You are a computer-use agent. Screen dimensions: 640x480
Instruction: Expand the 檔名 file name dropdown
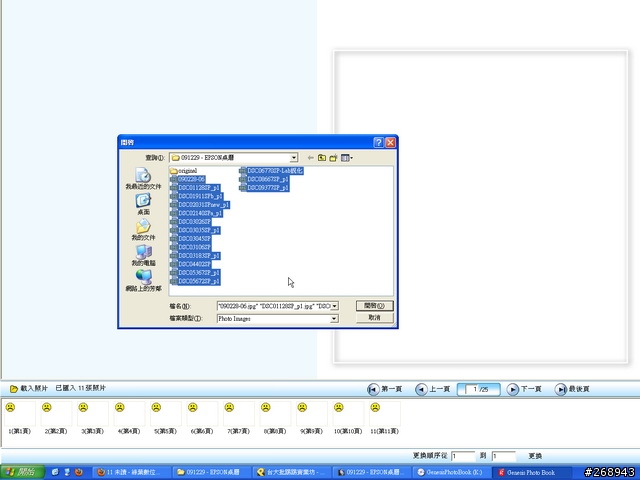pos(334,306)
